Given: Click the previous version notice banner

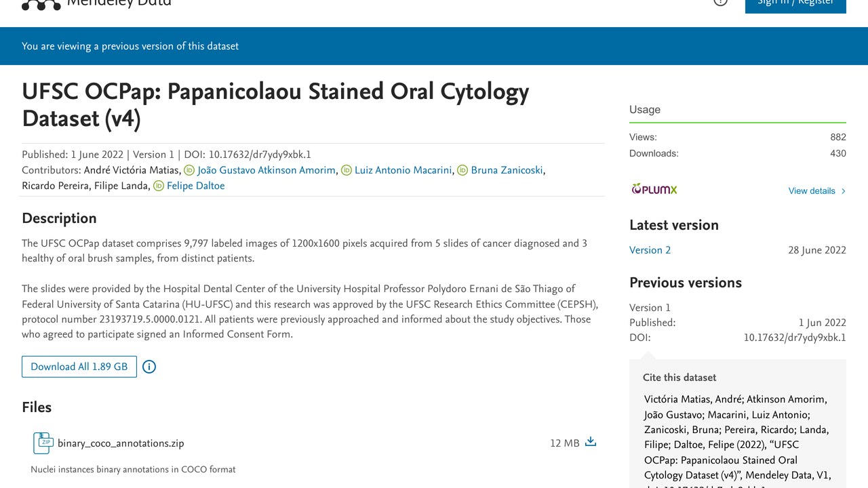Looking at the screenshot, I should 434,46.
